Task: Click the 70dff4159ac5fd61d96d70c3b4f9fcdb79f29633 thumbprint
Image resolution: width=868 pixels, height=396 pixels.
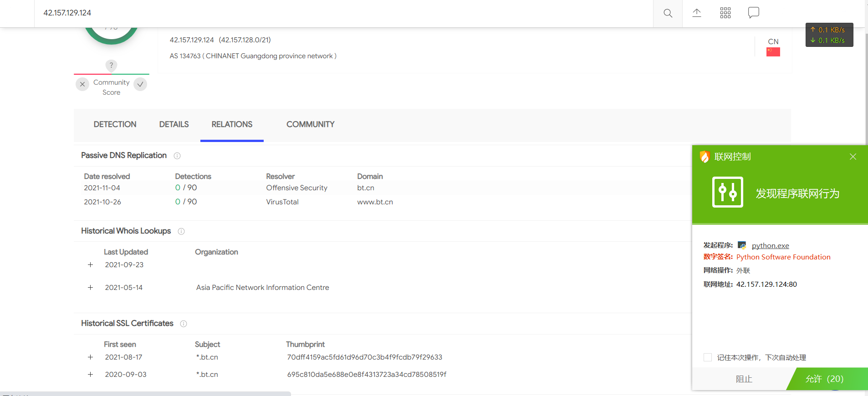Action: [x=364, y=357]
